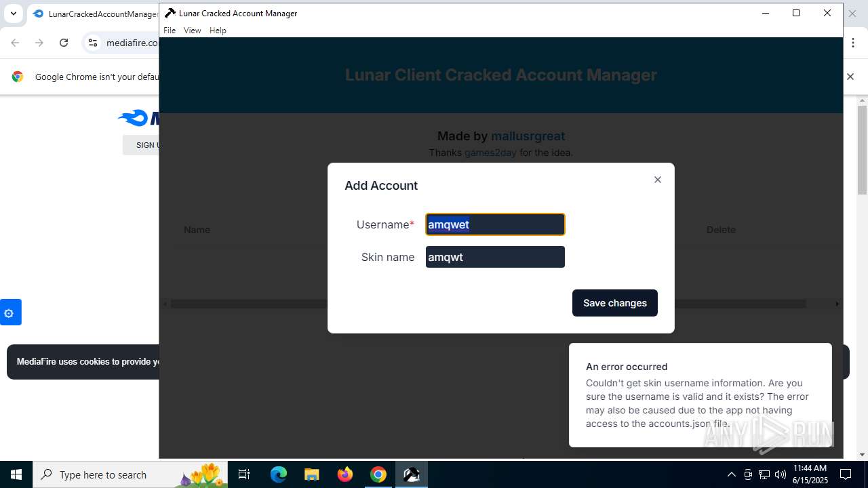Go back in the Chrome window
Image resolution: width=868 pixels, height=488 pixels.
point(15,43)
